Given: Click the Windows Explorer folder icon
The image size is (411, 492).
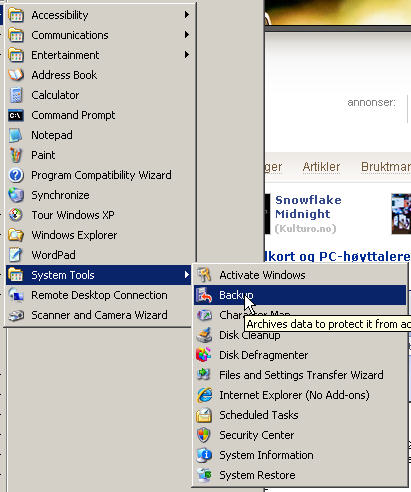Looking at the screenshot, I should coord(16,235).
